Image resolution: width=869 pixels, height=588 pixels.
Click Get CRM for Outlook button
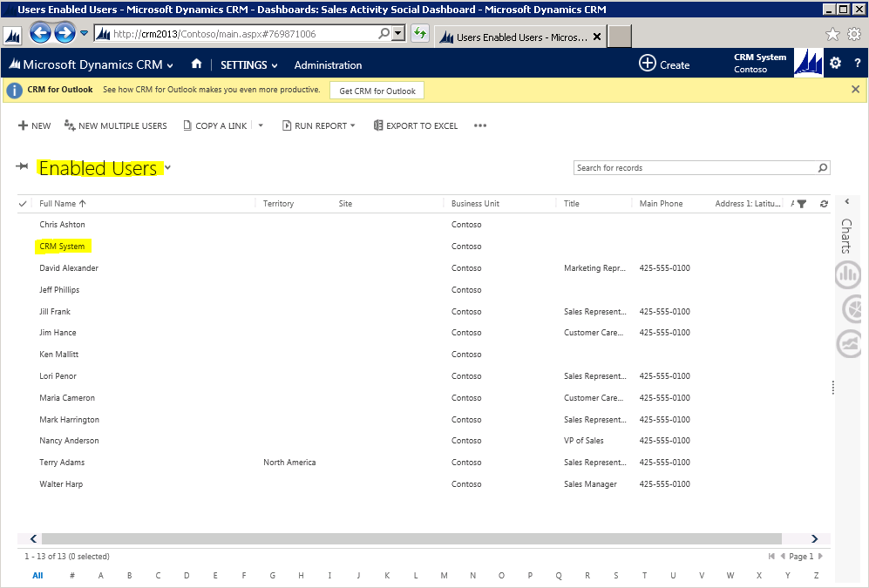point(377,91)
